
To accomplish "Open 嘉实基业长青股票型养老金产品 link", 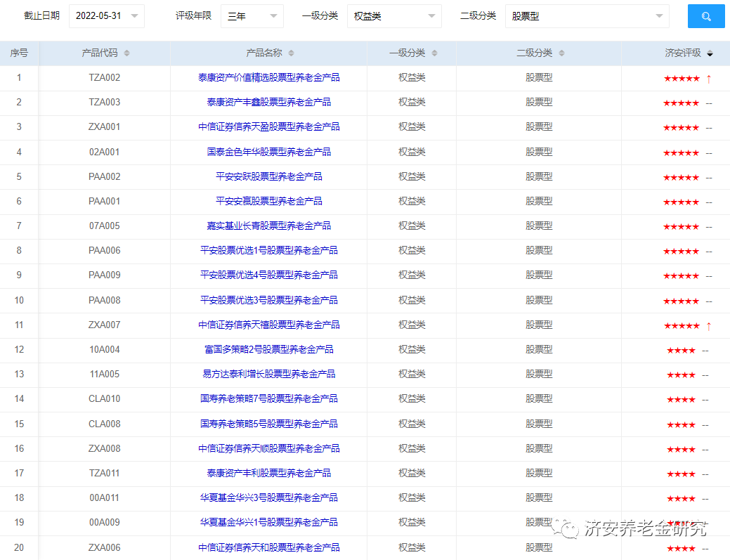I will point(268,226).
